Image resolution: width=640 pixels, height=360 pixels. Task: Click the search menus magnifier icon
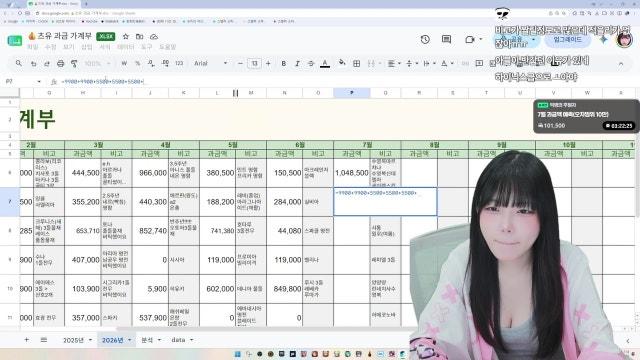pyautogui.click(x=18, y=63)
